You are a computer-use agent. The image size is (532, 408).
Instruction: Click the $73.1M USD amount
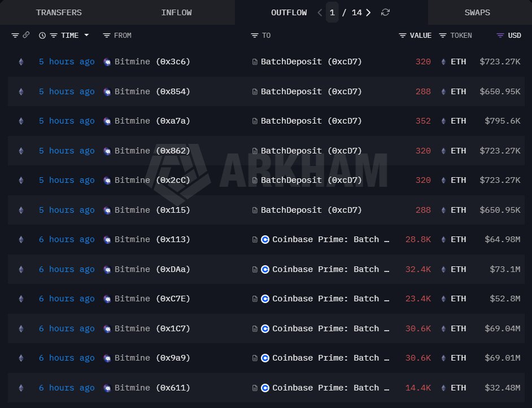(x=505, y=269)
